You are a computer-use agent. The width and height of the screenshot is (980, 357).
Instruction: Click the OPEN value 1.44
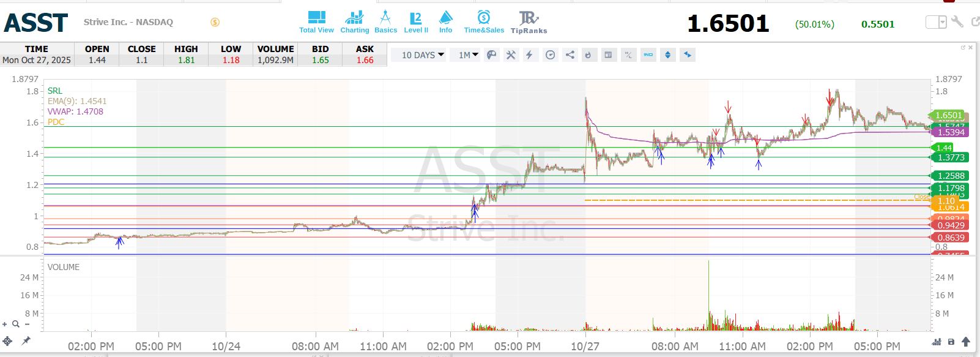click(x=97, y=60)
